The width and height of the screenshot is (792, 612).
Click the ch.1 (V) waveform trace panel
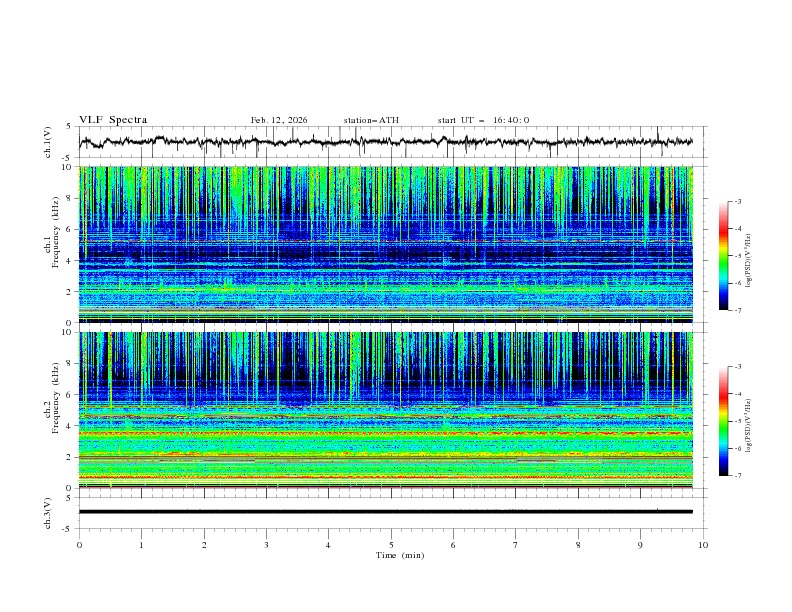click(x=390, y=142)
